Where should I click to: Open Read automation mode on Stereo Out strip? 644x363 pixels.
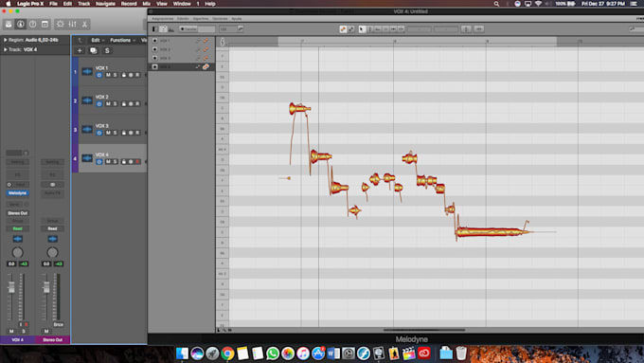pyautogui.click(x=52, y=228)
